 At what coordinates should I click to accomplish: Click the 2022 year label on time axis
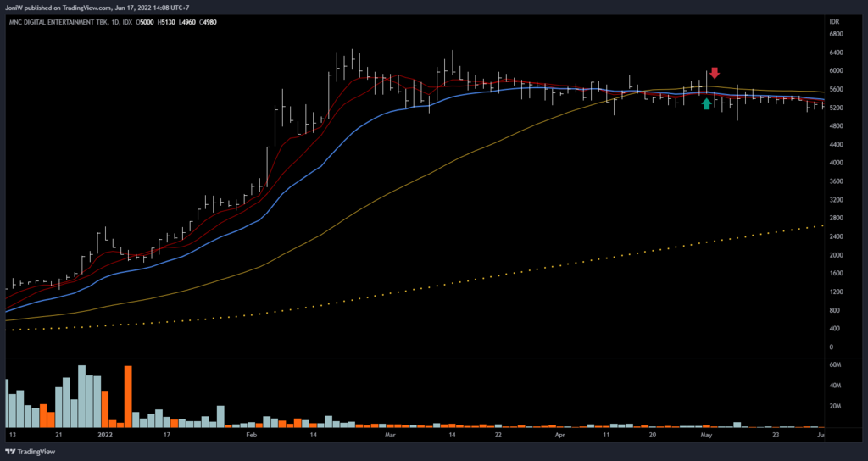(105, 434)
